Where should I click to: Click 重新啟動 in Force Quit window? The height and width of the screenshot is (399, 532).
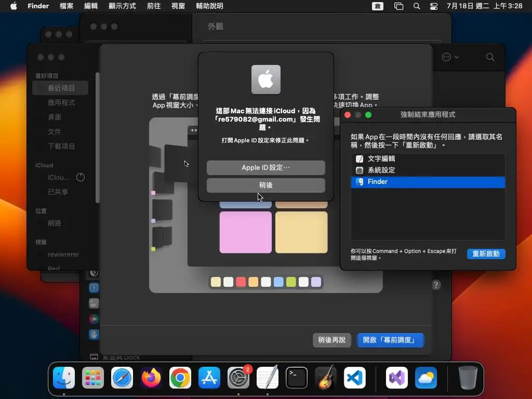coord(486,254)
